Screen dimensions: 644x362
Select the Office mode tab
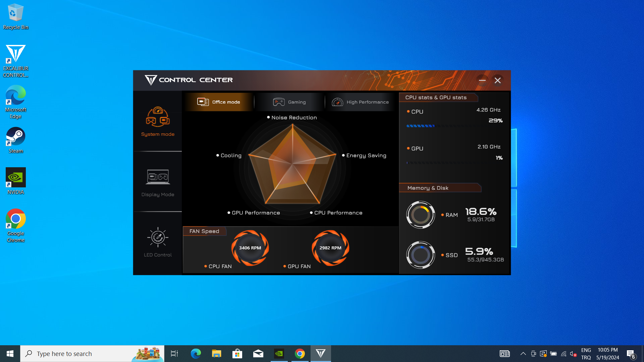tap(219, 102)
